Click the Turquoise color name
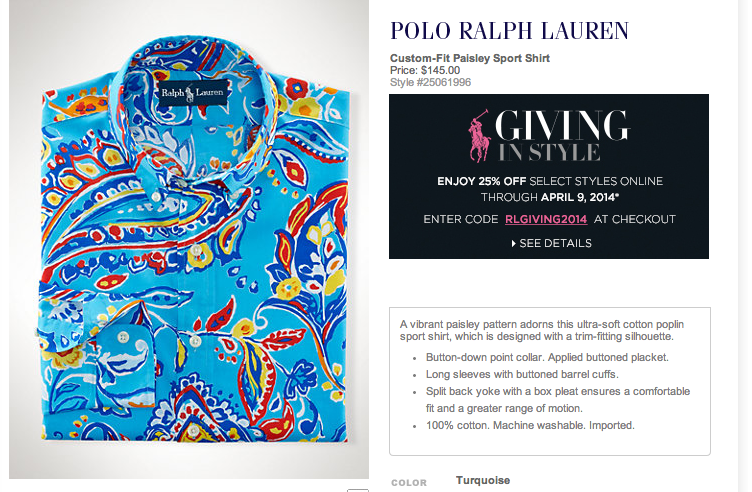This screenshot has width=752, height=492. pyautogui.click(x=483, y=480)
